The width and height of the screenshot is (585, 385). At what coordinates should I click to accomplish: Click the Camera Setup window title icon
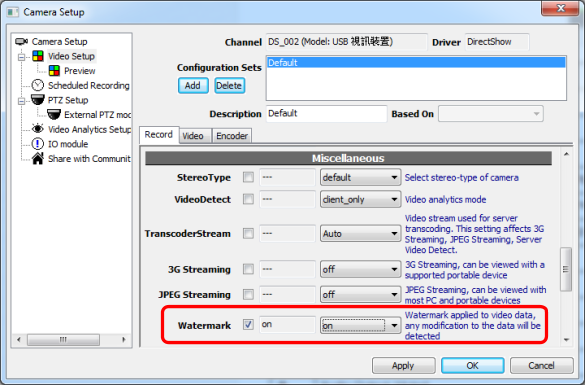click(13, 12)
